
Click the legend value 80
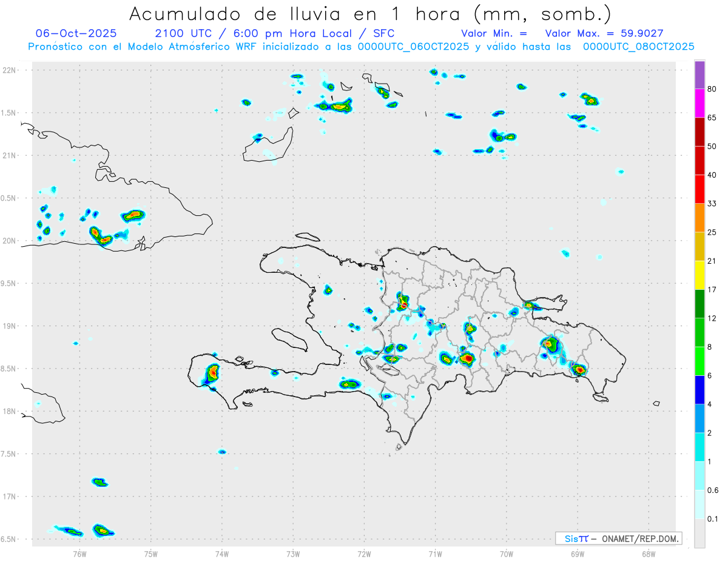[x=712, y=89]
